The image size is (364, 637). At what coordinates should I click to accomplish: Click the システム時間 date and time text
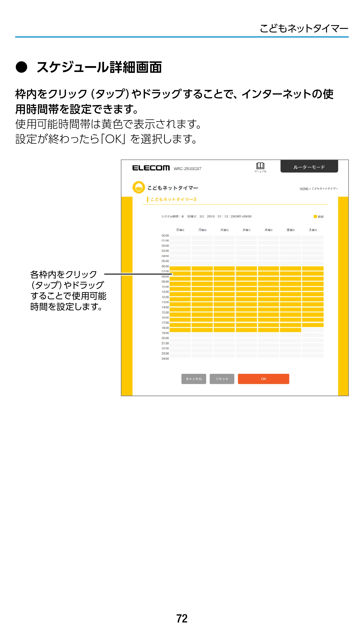pos(207,216)
